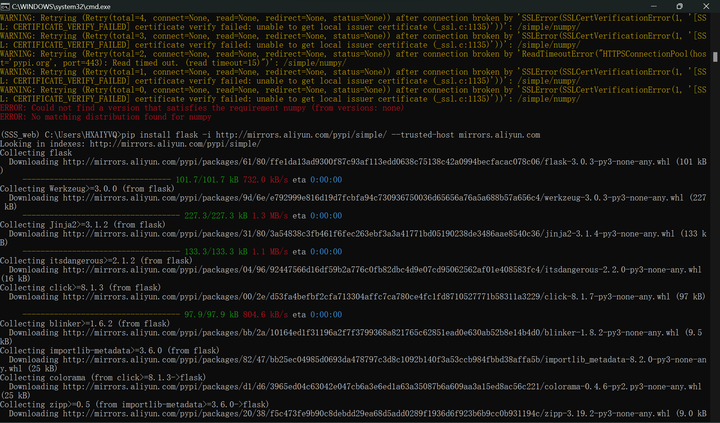Click the click-8.1.7 download URL line
The image size is (720, 423).
[x=357, y=297]
